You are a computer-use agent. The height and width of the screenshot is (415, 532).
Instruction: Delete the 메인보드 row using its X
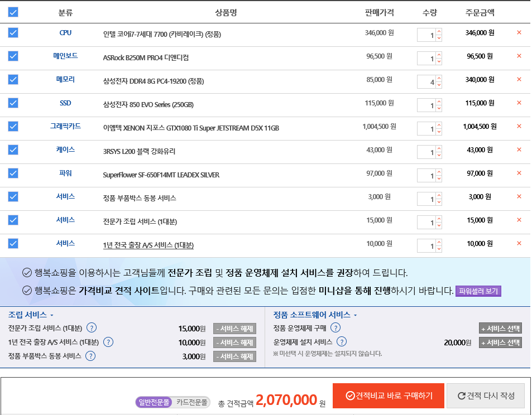pos(519,56)
